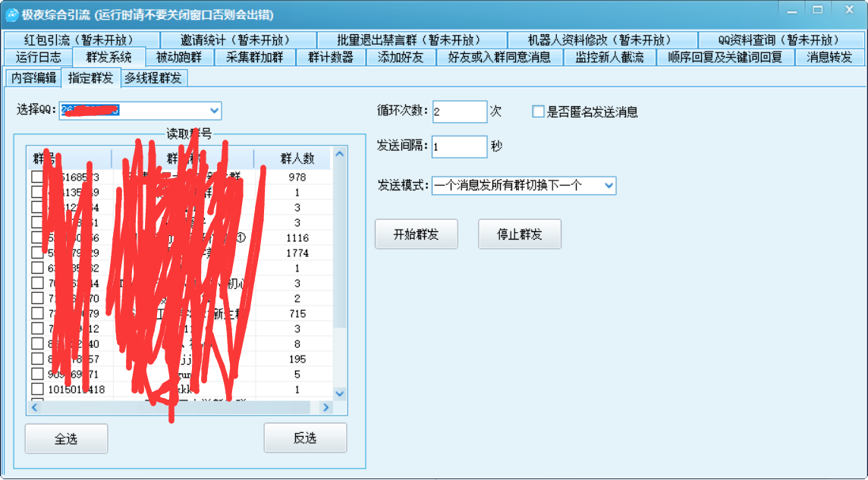Click the 邀请统计（暂未开放） tab
Image resolution: width=868 pixels, height=480 pixels.
point(238,40)
